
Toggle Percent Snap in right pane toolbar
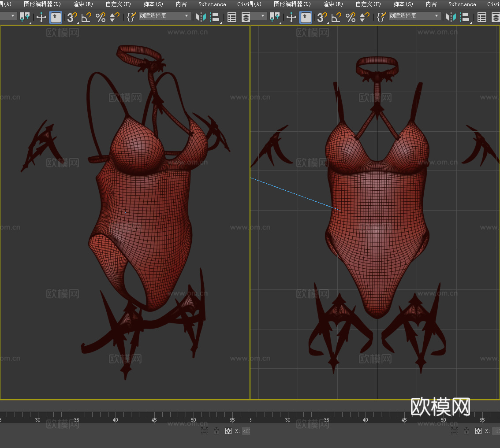pyautogui.click(x=351, y=17)
